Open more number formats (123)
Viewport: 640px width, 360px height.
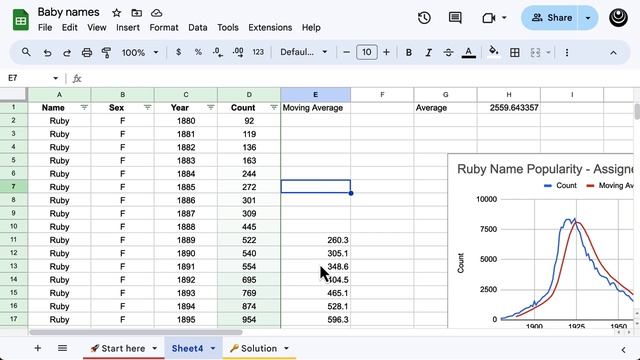(258, 52)
